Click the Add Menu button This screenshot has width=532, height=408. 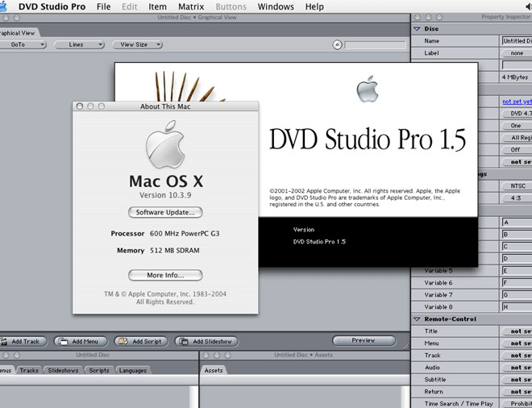tap(81, 341)
